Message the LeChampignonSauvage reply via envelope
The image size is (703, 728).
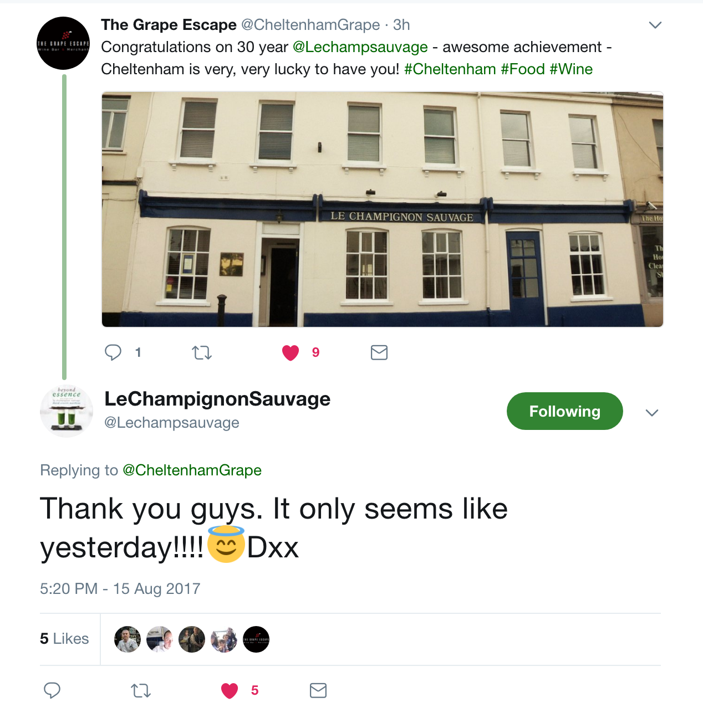coord(318,690)
